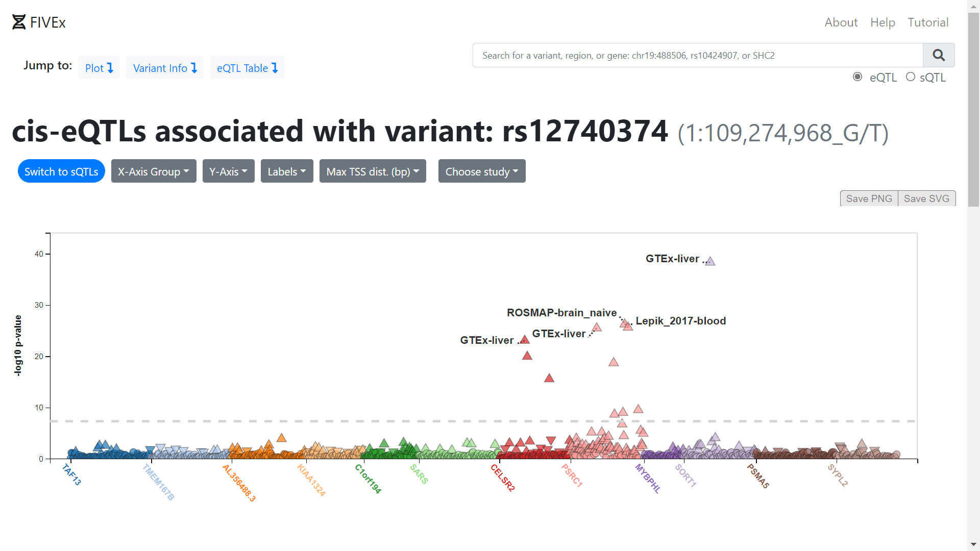Select the eQTL radio button

857,76
